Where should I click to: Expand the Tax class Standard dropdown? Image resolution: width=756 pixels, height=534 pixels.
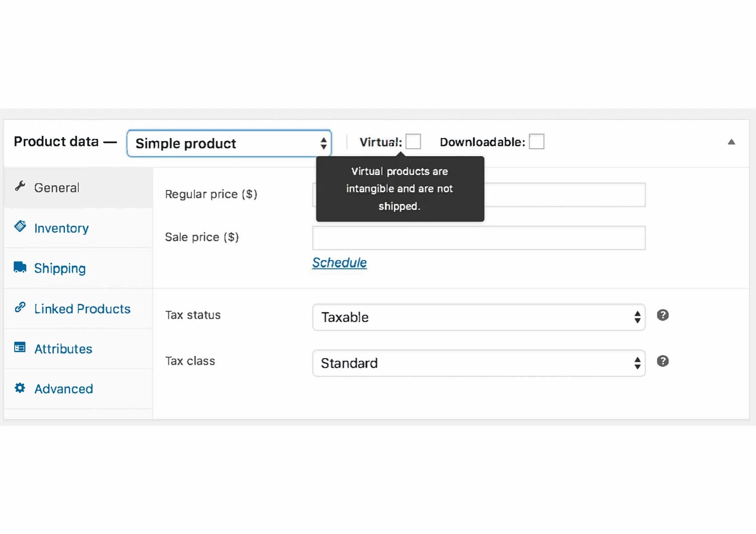click(478, 363)
